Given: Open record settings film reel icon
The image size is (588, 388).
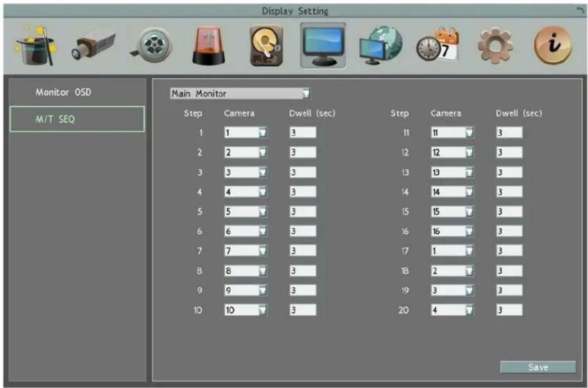Looking at the screenshot, I should click(x=152, y=46).
